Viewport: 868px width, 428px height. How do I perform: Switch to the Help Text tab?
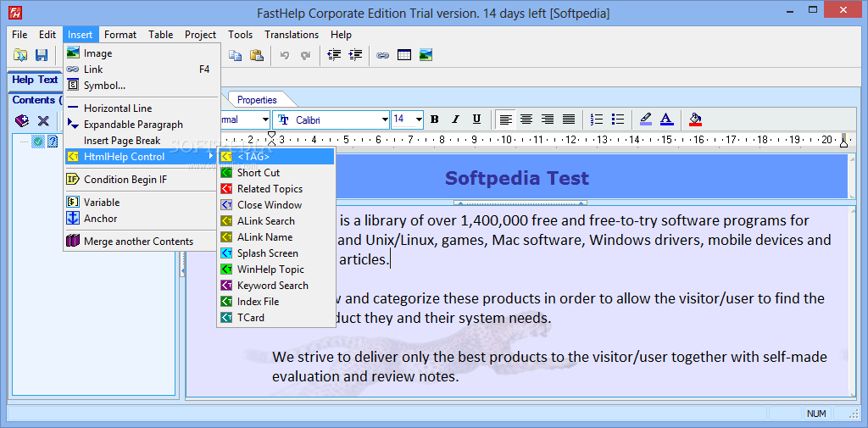pos(35,80)
